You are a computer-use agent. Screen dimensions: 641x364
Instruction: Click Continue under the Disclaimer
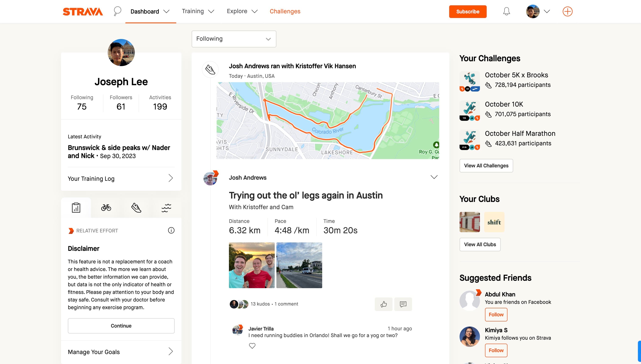click(121, 326)
